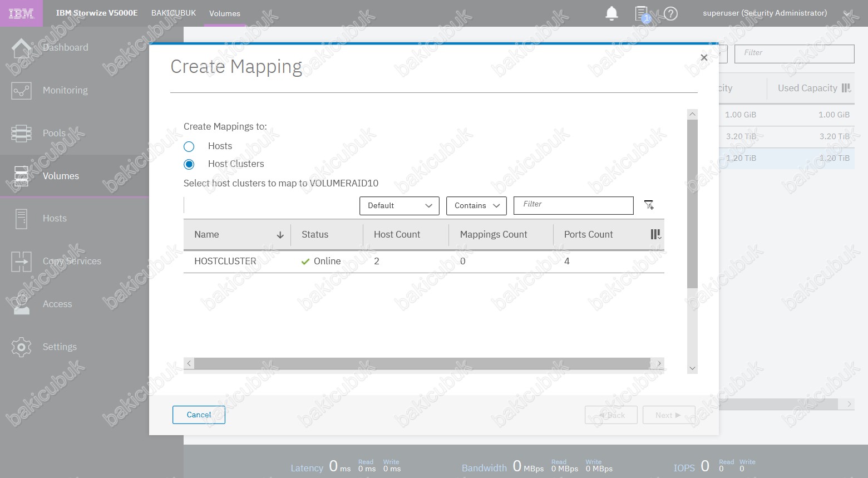Open Settings menu item
This screenshot has width=868, height=478.
click(60, 347)
